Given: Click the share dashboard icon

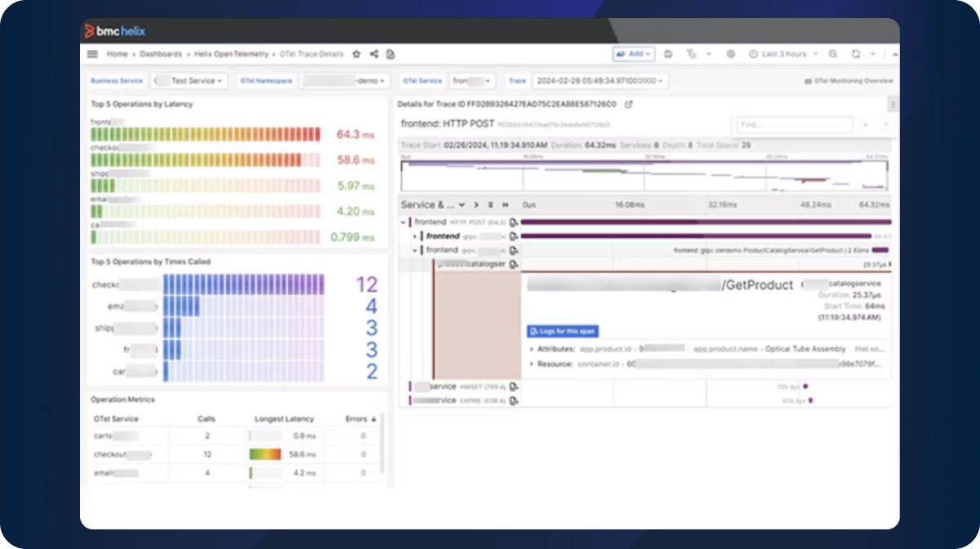Looking at the screenshot, I should coord(374,54).
